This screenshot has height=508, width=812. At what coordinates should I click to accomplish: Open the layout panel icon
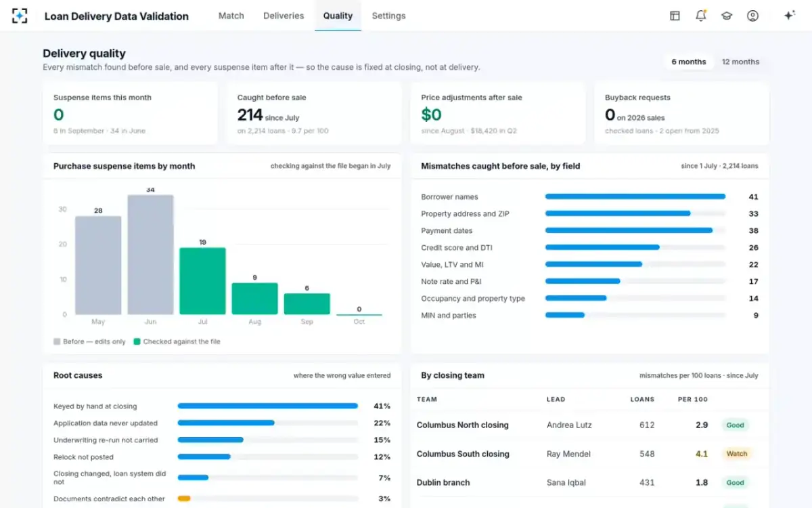[x=675, y=16]
